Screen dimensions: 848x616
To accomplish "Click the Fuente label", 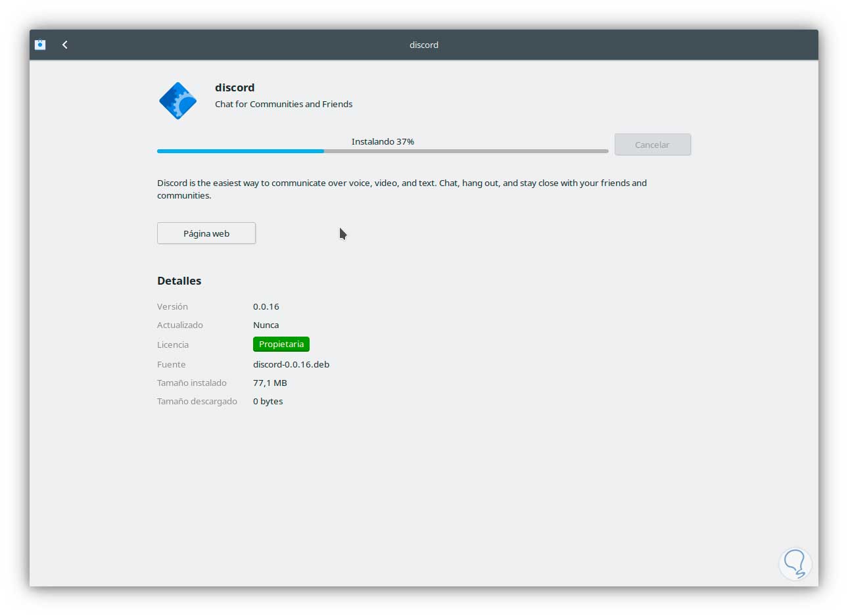I will pyautogui.click(x=172, y=364).
